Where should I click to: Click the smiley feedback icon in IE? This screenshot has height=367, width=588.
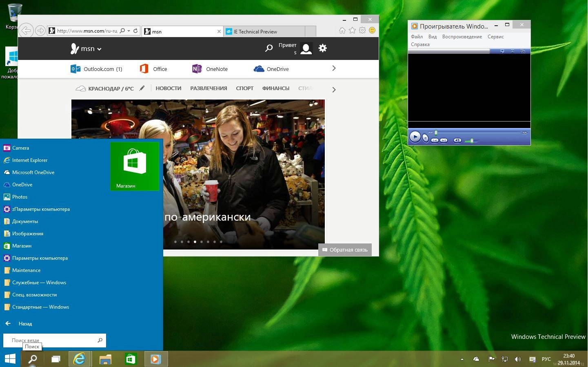372,30
